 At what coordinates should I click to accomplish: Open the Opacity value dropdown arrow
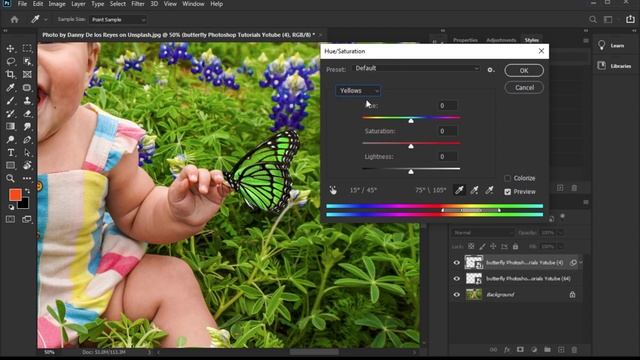pyautogui.click(x=560, y=233)
